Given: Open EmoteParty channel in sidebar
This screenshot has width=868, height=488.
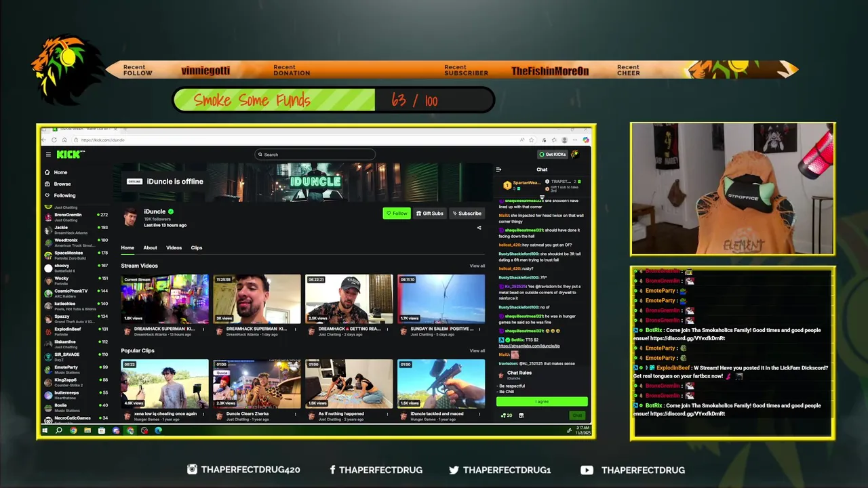Looking at the screenshot, I should coord(76,369).
